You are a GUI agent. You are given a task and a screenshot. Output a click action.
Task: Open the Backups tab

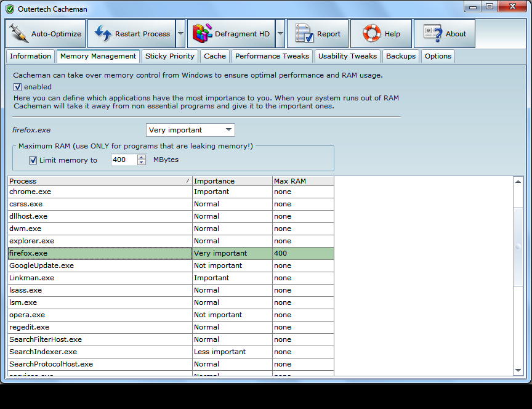click(401, 56)
